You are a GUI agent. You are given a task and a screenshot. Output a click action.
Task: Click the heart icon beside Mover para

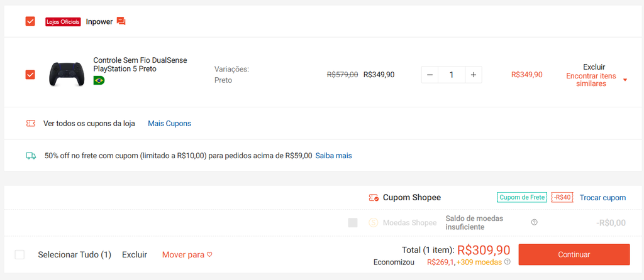(209, 255)
